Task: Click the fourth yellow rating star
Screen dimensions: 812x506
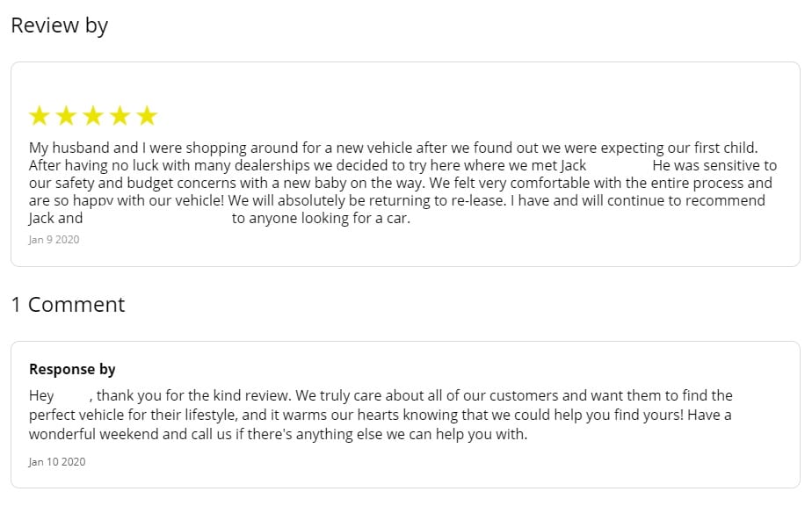Action: tap(120, 116)
